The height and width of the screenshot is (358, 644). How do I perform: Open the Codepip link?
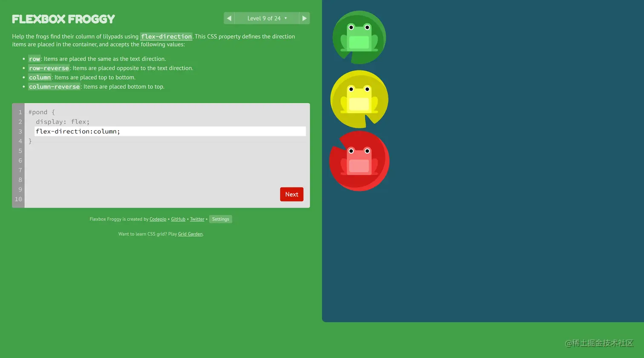tap(158, 219)
